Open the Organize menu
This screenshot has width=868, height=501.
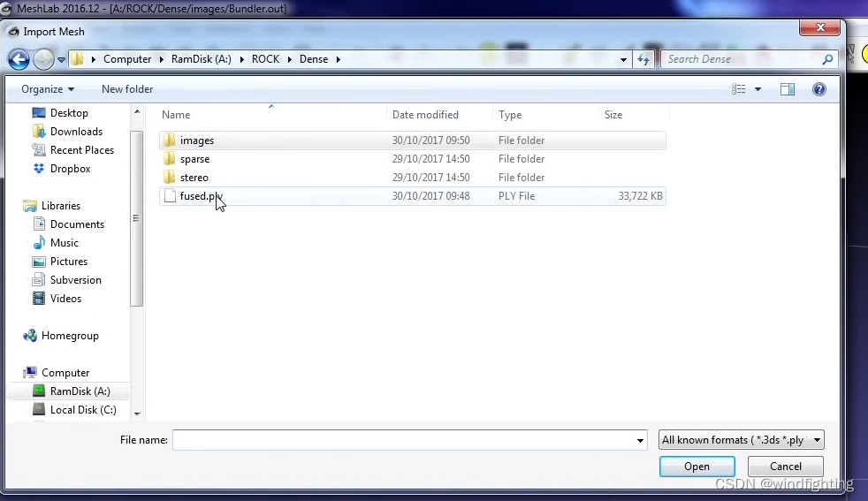click(48, 89)
